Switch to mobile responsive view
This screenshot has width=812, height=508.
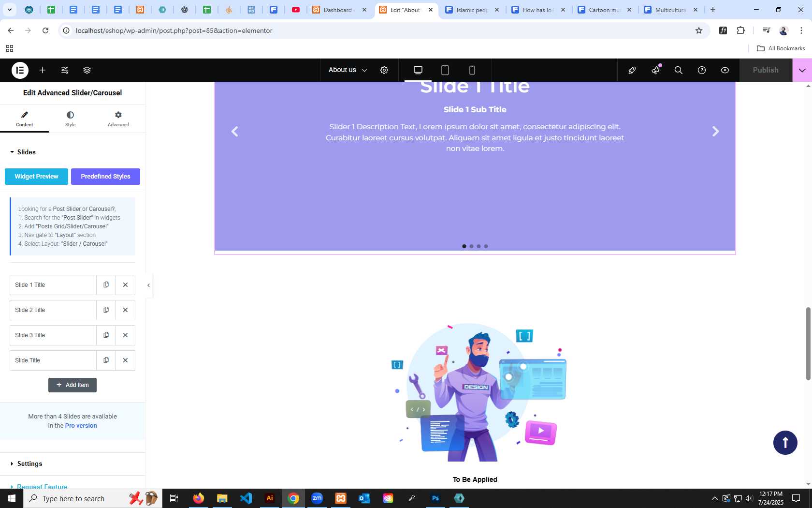[472, 70]
